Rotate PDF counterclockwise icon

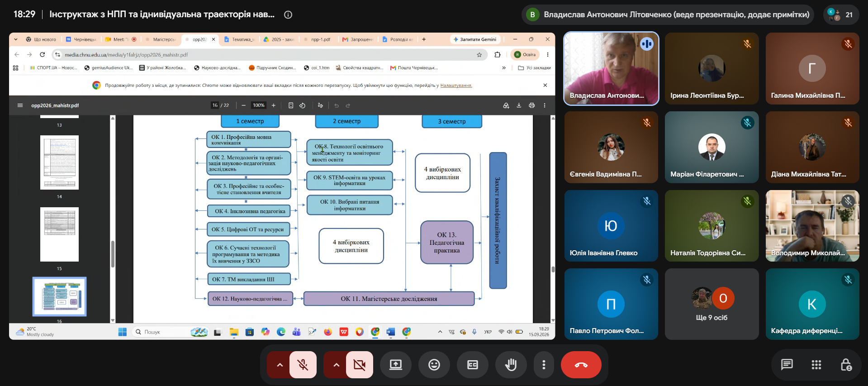pos(303,105)
